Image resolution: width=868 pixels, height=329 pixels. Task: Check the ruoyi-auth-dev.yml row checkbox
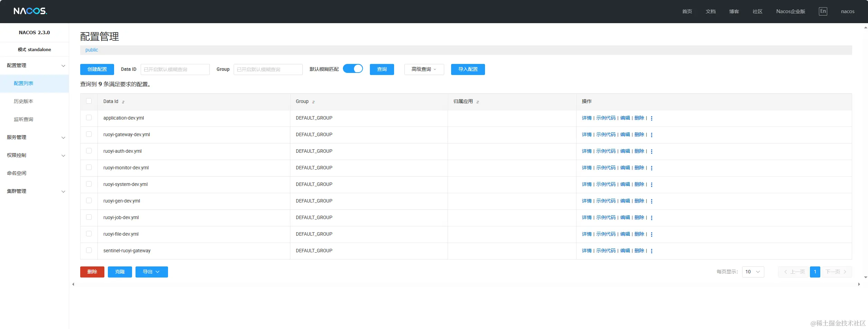[89, 151]
